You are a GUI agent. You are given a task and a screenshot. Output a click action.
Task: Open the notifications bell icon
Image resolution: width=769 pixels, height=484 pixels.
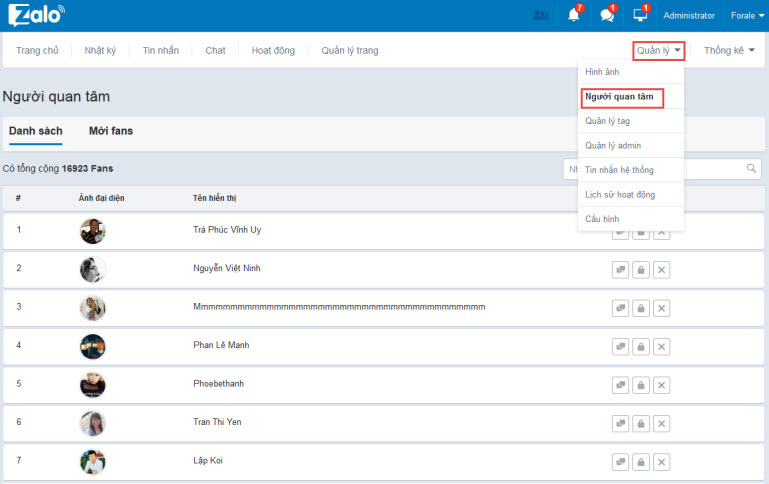[x=573, y=15]
